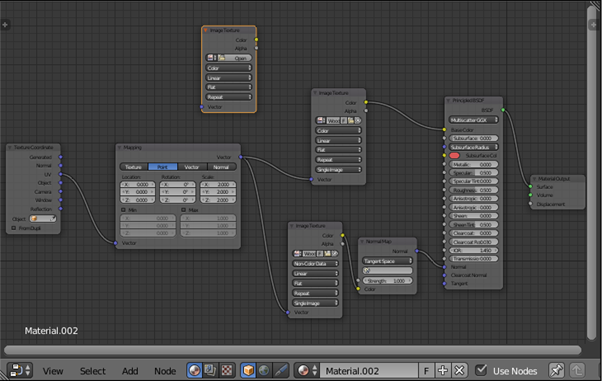
Task: Set Mapping type to Point
Action: 163,167
